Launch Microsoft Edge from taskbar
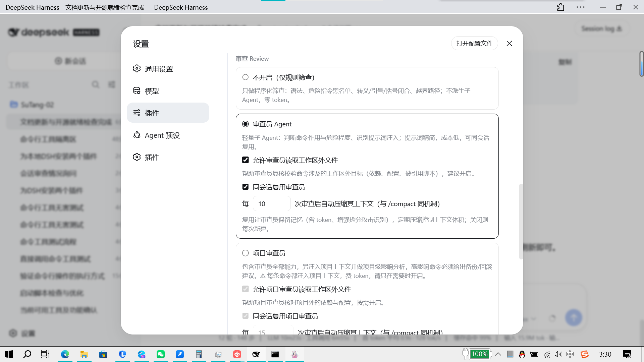 click(65, 354)
